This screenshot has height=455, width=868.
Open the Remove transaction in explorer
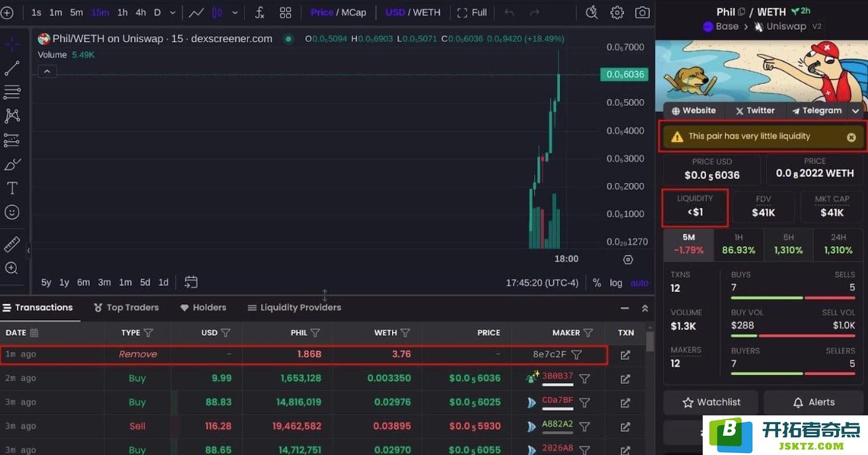(x=625, y=355)
